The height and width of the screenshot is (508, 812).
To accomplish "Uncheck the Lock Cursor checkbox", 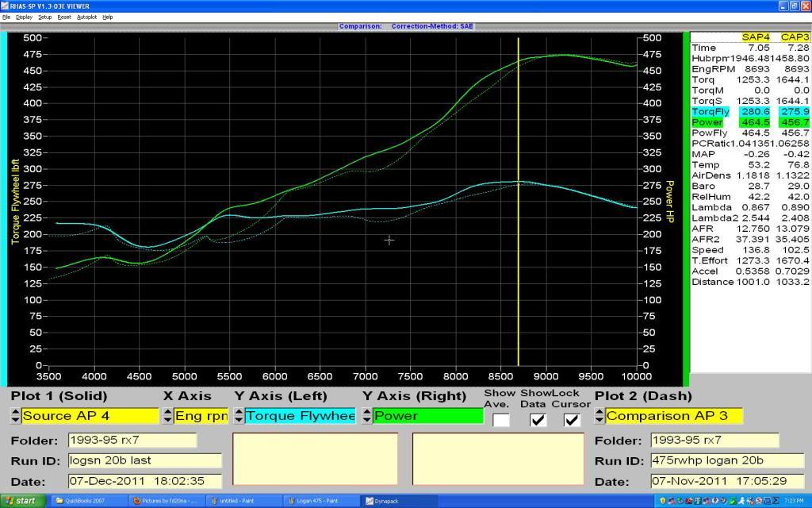I will click(572, 420).
